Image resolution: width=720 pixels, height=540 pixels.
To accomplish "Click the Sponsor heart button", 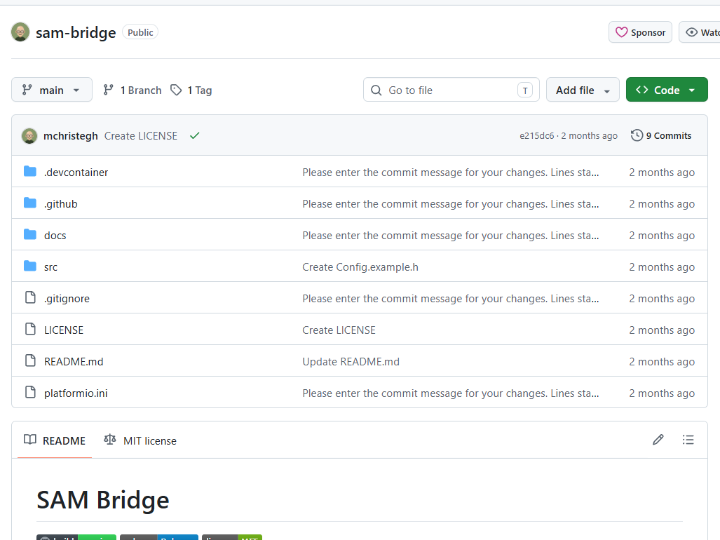I will coord(640,33).
